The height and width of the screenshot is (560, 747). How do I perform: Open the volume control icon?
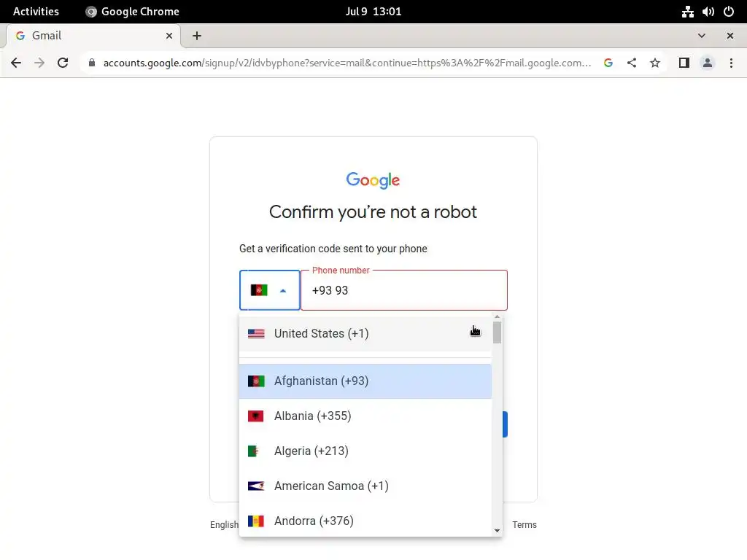point(708,12)
